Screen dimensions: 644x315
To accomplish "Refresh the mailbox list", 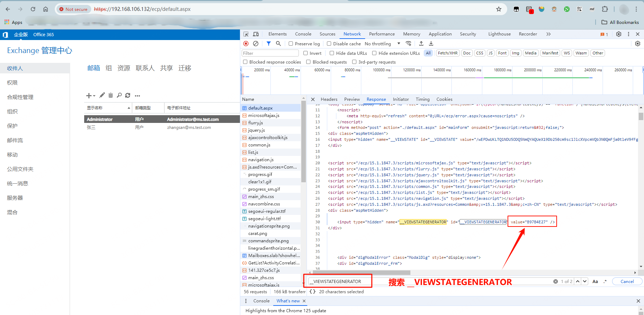I will tap(128, 95).
